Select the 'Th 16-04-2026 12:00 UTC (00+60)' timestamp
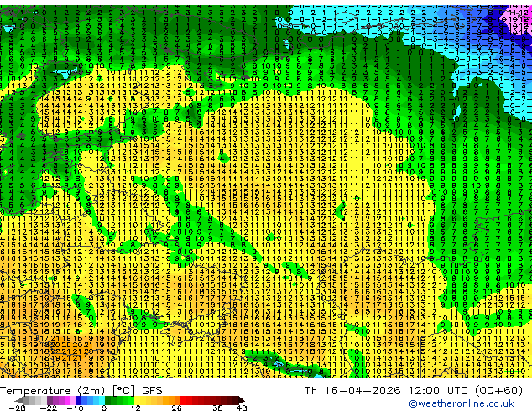This screenshot has width=532, height=411. coord(414,391)
